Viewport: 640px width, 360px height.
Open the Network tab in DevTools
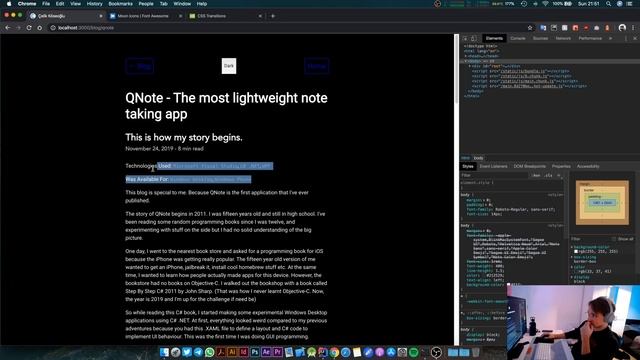point(563,38)
